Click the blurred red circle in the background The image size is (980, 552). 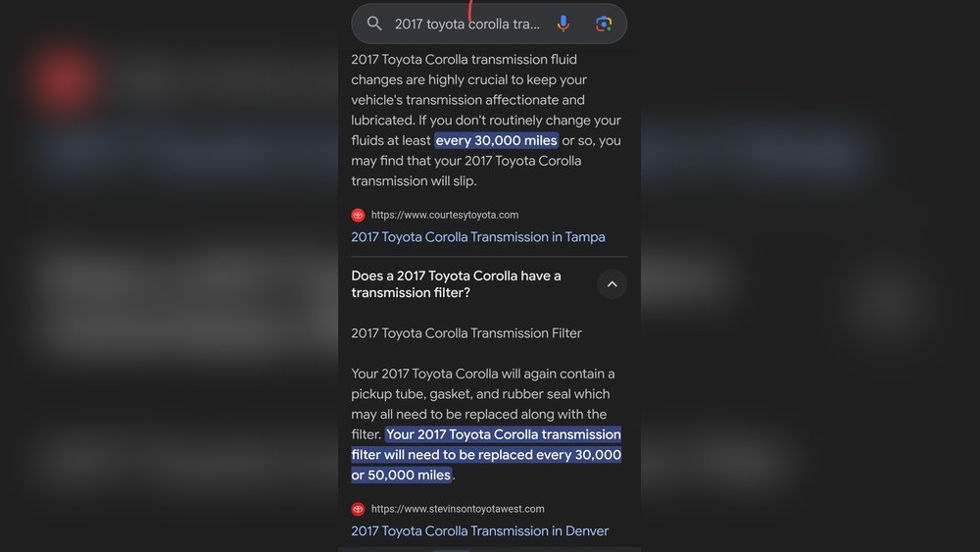pyautogui.click(x=65, y=80)
